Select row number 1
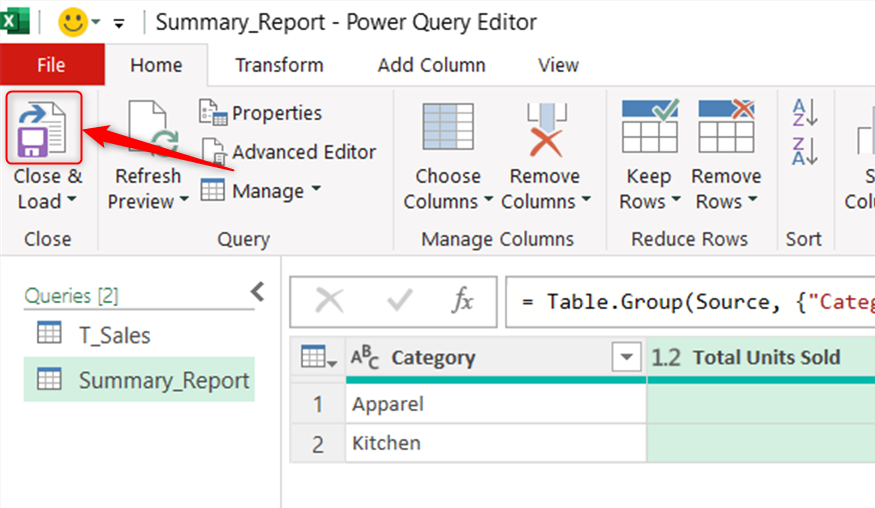 [x=318, y=404]
